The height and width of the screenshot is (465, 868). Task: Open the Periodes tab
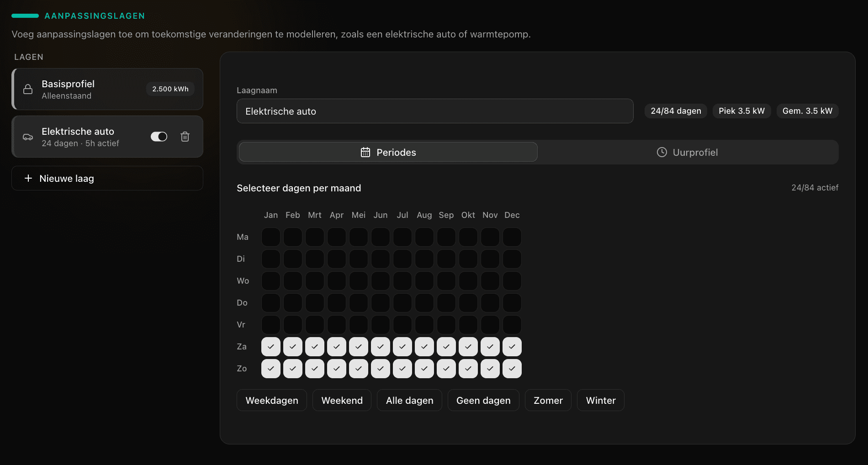tap(387, 152)
